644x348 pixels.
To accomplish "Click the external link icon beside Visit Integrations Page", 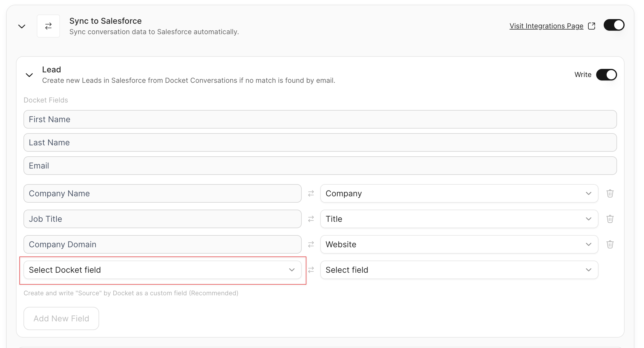I will (x=592, y=26).
